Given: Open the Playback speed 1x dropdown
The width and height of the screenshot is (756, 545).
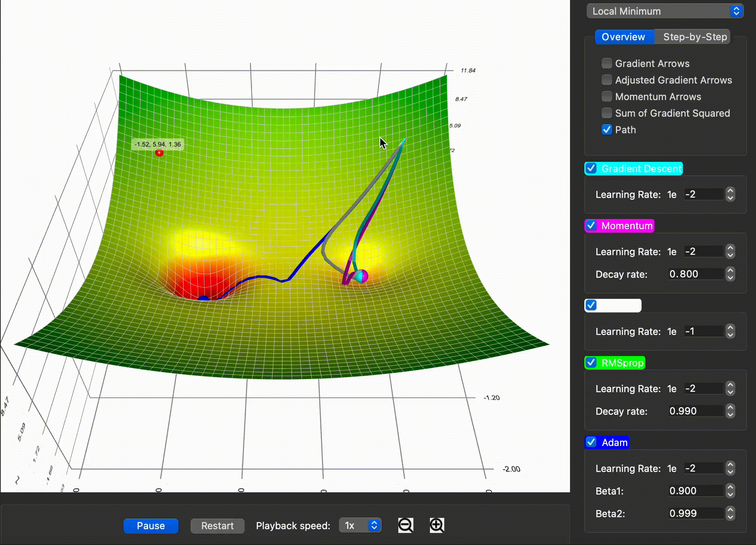Looking at the screenshot, I should pyautogui.click(x=360, y=525).
